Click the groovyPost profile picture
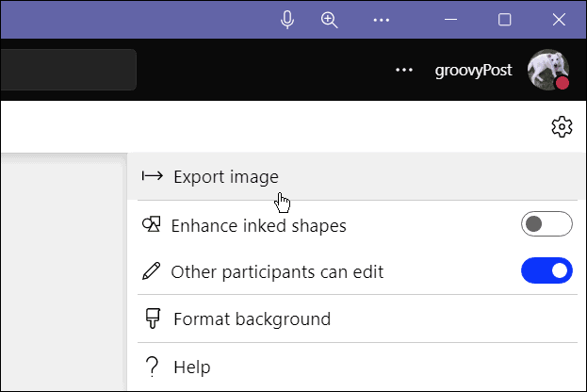 point(547,70)
